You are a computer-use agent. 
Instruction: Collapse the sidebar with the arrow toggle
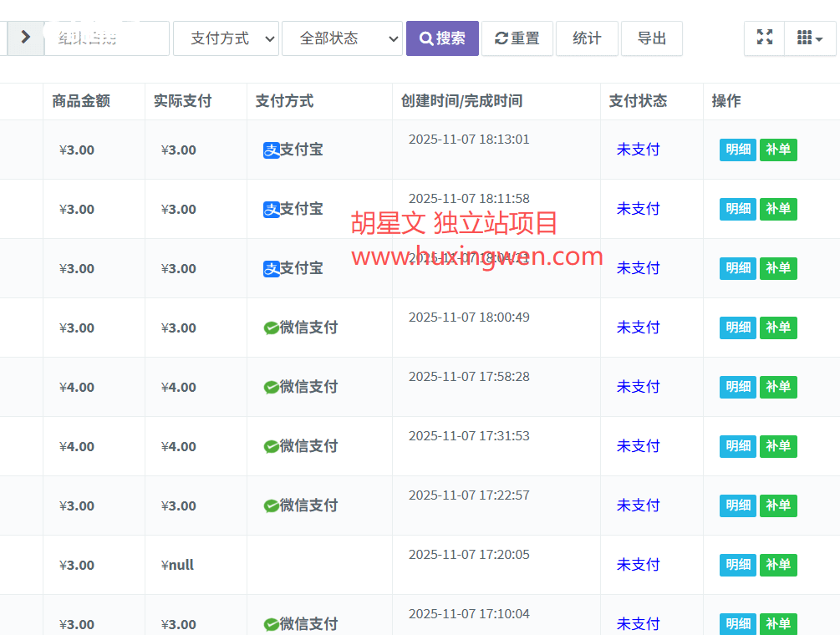tap(25, 37)
